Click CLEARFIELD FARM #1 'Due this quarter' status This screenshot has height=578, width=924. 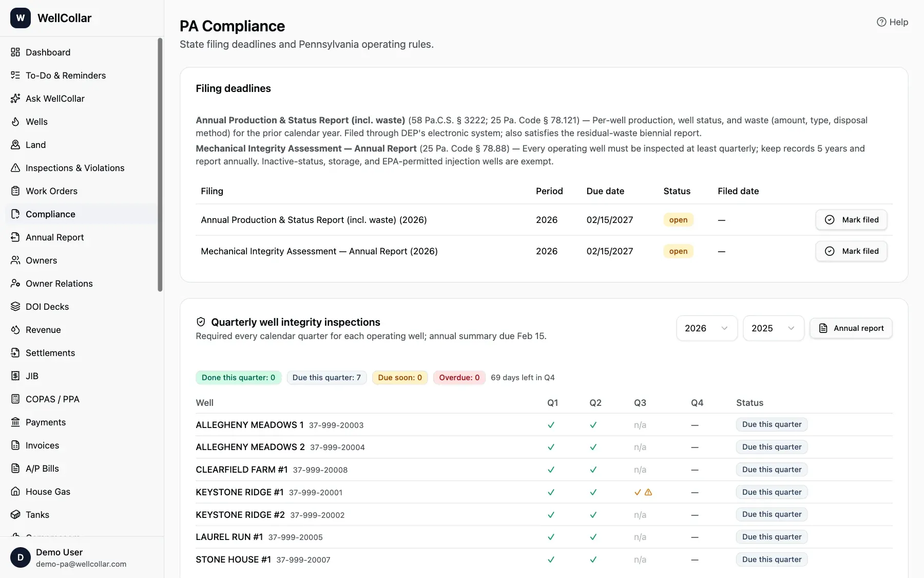(x=772, y=470)
